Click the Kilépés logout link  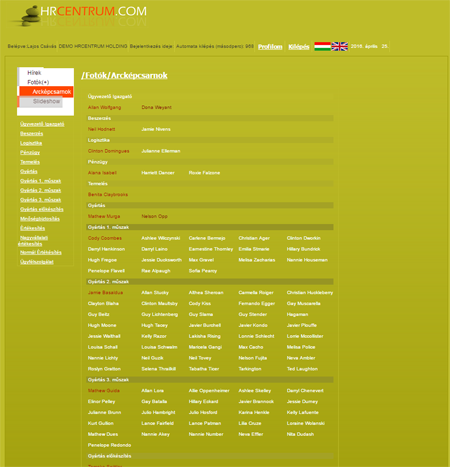tap(299, 47)
